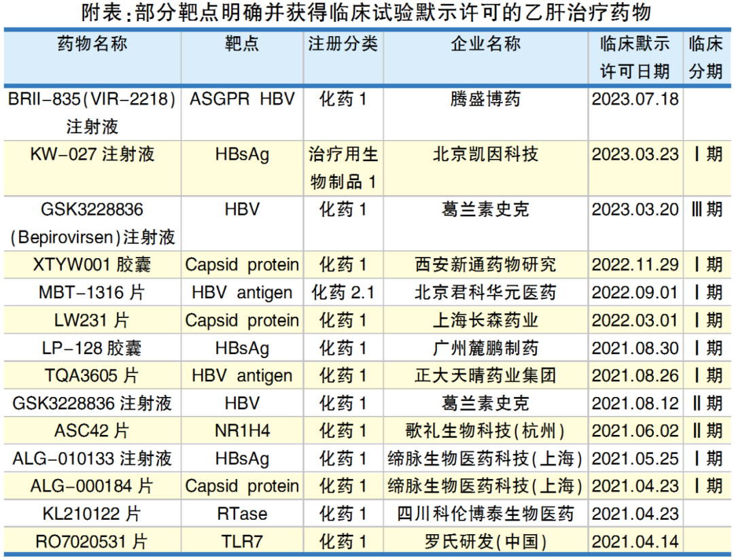Click the "临床分期" column header
734x560 pixels.
point(706,57)
